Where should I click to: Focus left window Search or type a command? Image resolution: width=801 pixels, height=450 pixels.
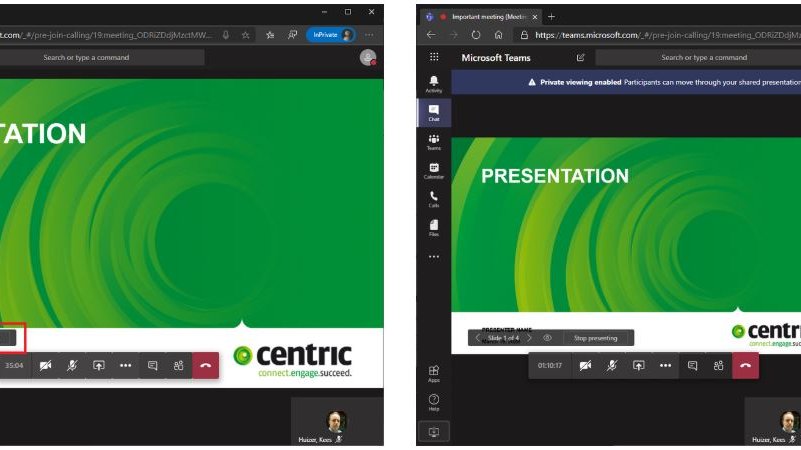click(102, 57)
